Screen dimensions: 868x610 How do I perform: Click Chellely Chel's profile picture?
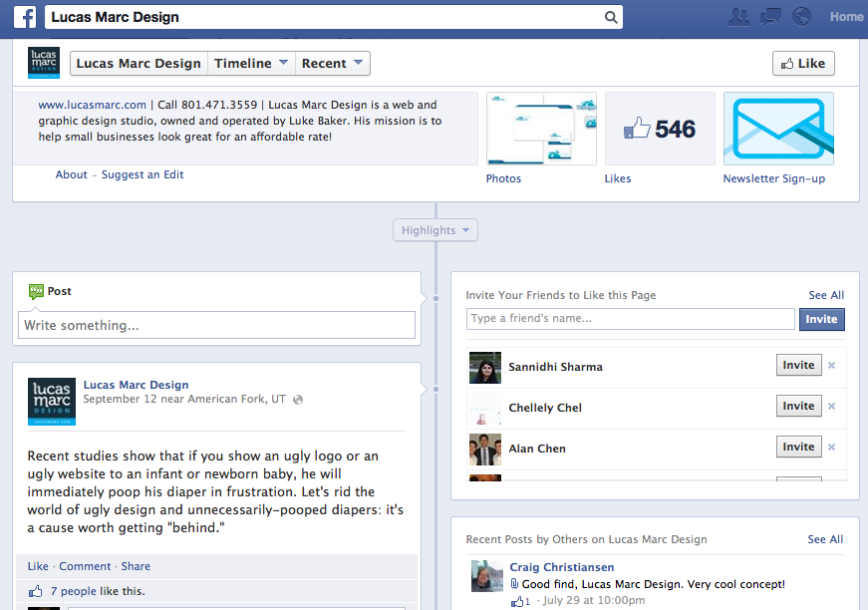(x=485, y=409)
